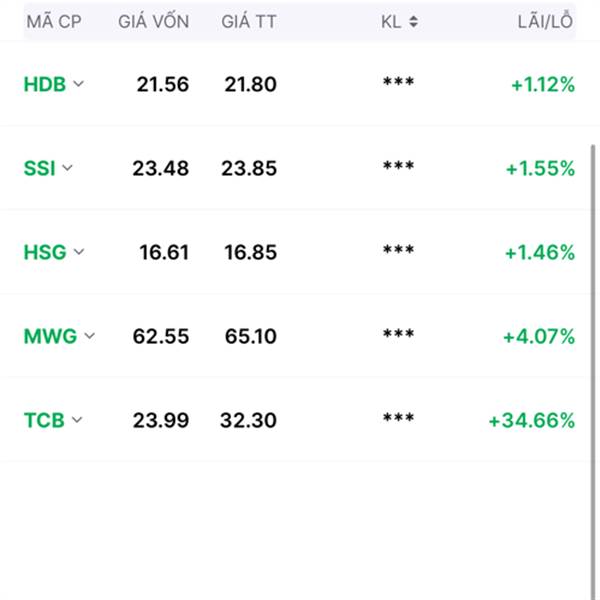Expand the MWG stock chevron
The image size is (600, 600).
[x=90, y=336]
